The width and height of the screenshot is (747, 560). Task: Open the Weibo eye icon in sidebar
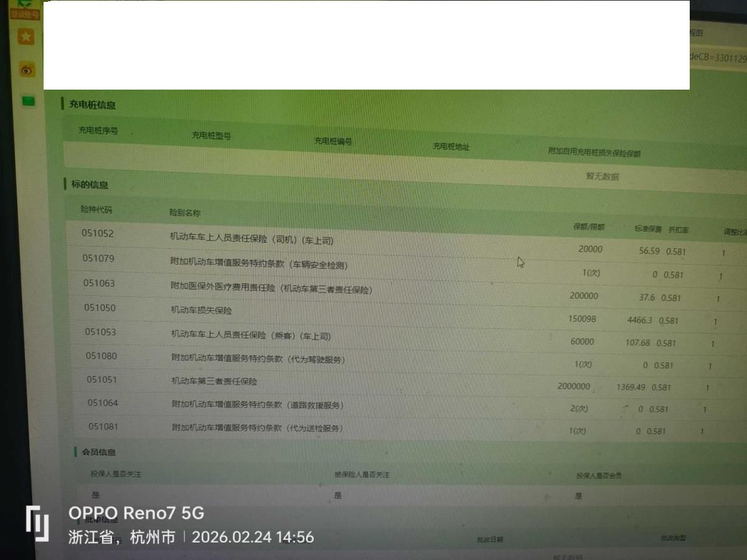click(x=27, y=70)
